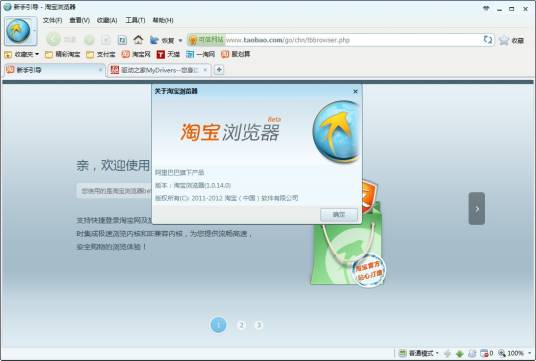Click the greyed-out stop page button
The image size is (536, 361).
(x=106, y=40)
